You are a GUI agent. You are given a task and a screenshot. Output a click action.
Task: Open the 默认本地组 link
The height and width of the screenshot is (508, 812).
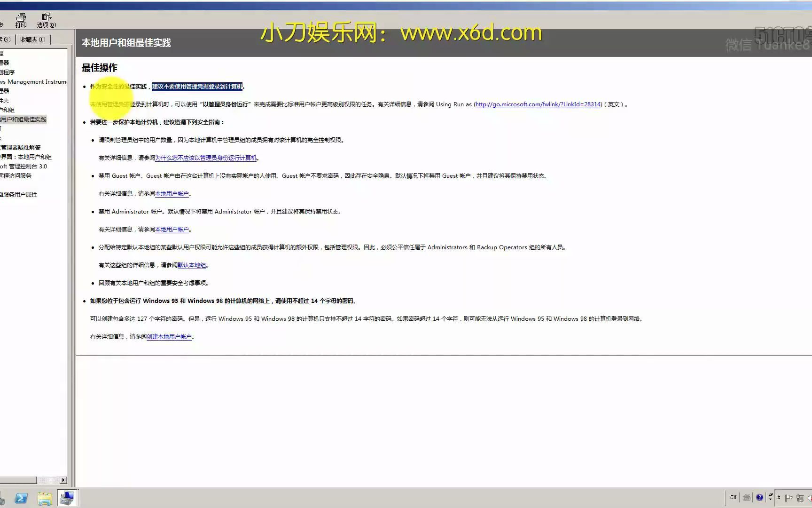pos(192,265)
